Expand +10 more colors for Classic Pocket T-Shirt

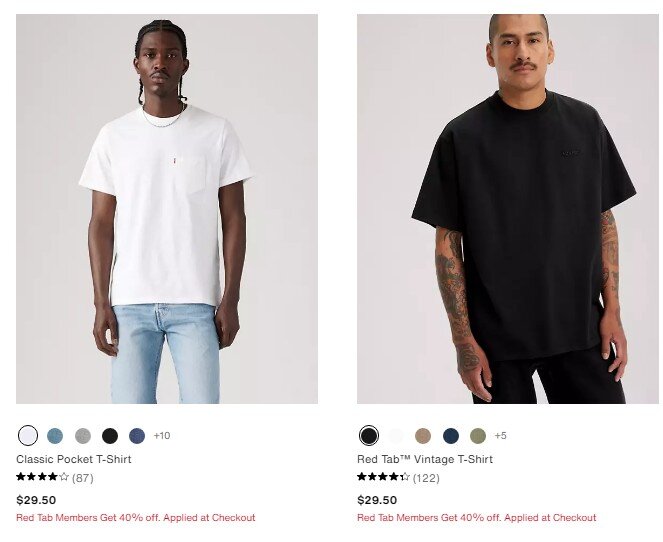click(x=162, y=435)
